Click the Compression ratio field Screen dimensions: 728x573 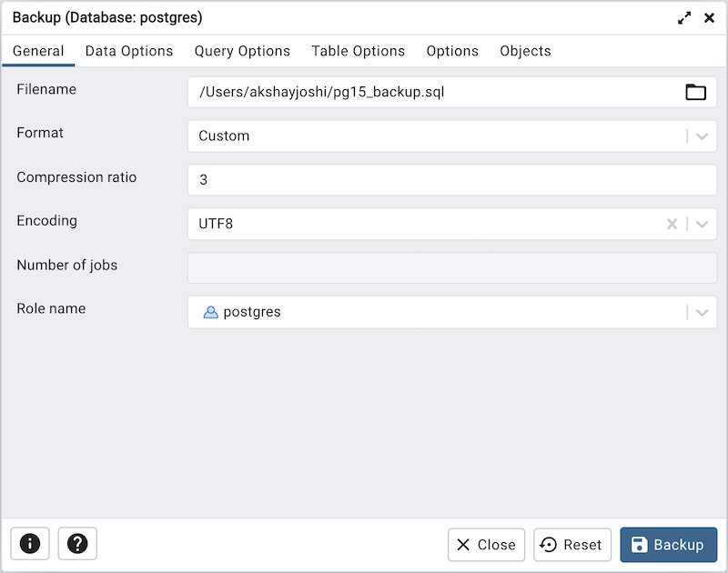coord(451,179)
